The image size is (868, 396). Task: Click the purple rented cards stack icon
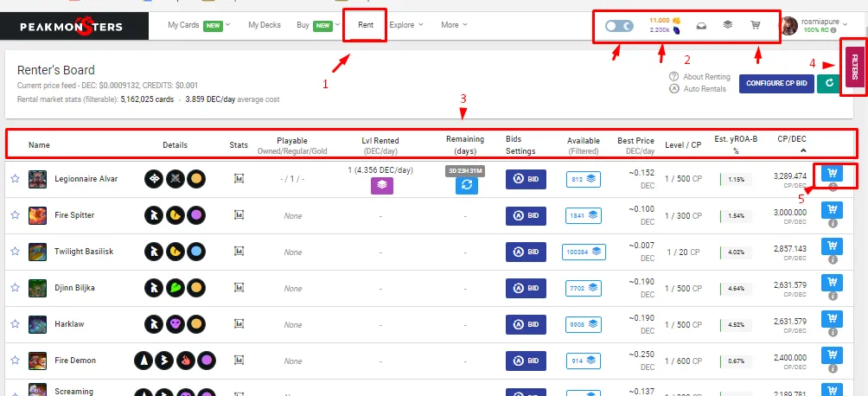click(382, 186)
